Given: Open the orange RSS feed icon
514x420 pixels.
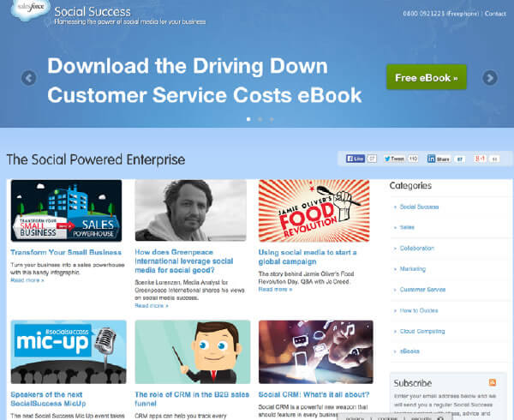Looking at the screenshot, I should [492, 382].
